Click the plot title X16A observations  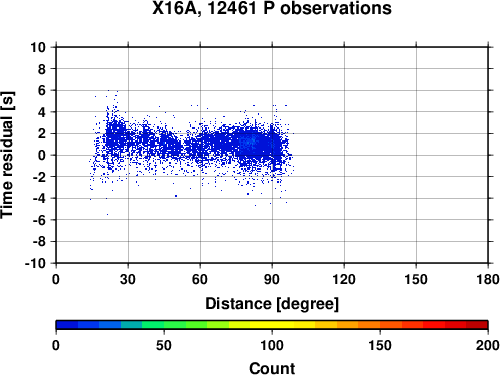click(x=272, y=8)
